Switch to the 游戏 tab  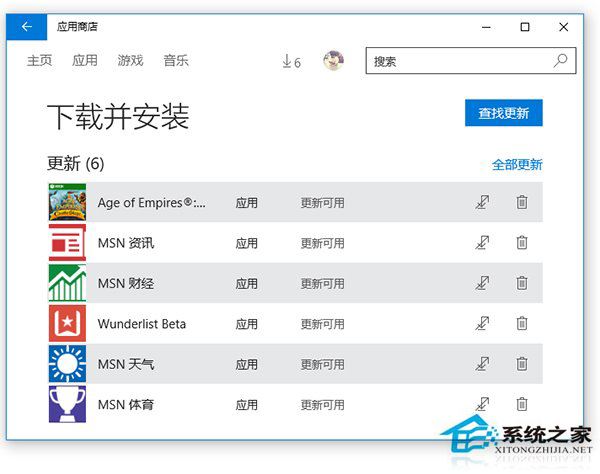pos(130,60)
